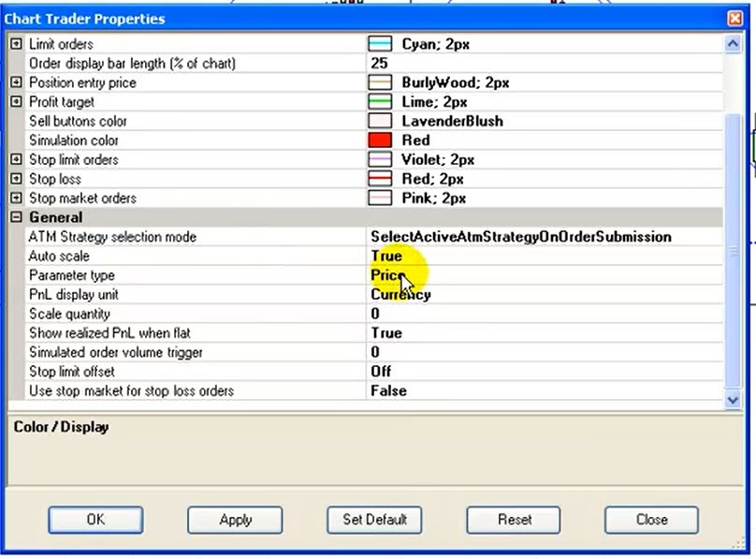The height and width of the screenshot is (559, 756).
Task: Select the PnL display unit Currency field
Action: [545, 295]
